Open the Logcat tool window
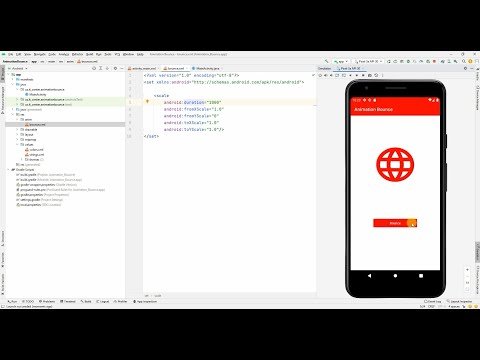Screen dimensions: 480x360 (103, 301)
